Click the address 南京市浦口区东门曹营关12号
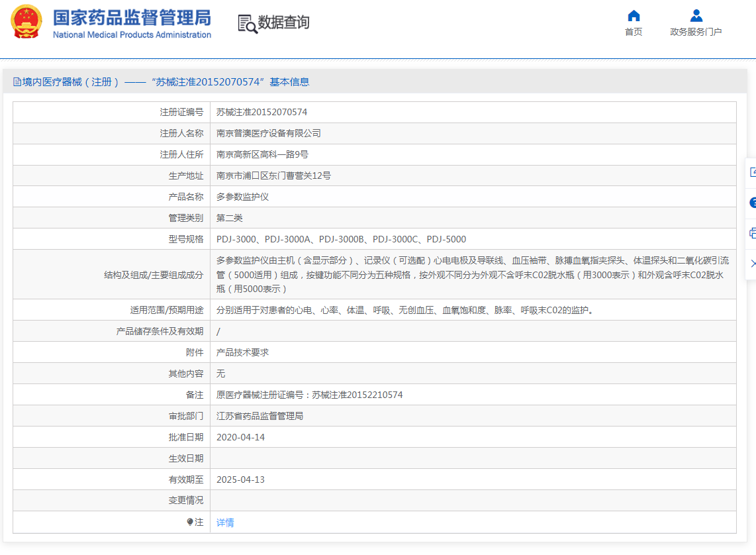The image size is (756, 555). (273, 176)
